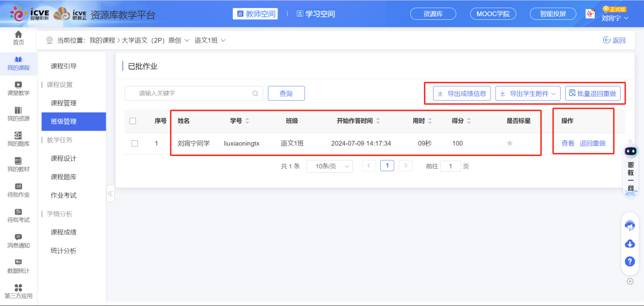The height and width of the screenshot is (306, 644).
Task: Click the 请输入关键字 keyword input field
Action: [193, 94]
